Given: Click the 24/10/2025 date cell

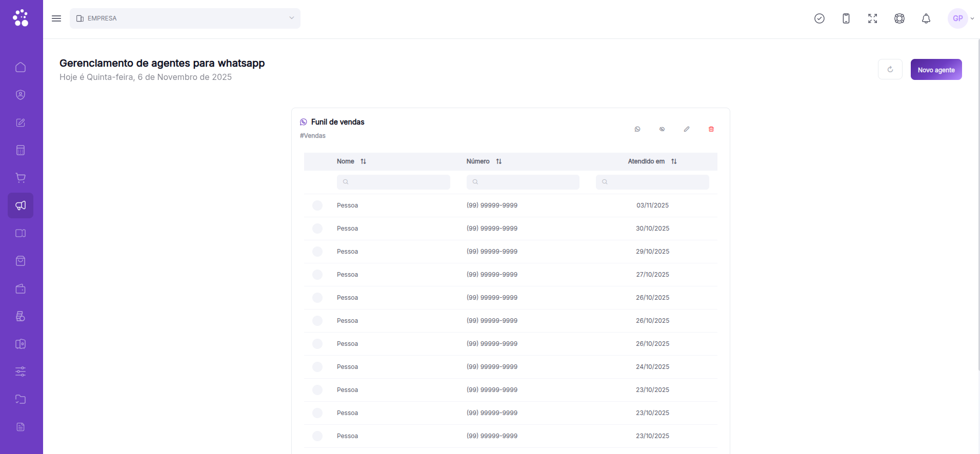Looking at the screenshot, I should point(652,367).
